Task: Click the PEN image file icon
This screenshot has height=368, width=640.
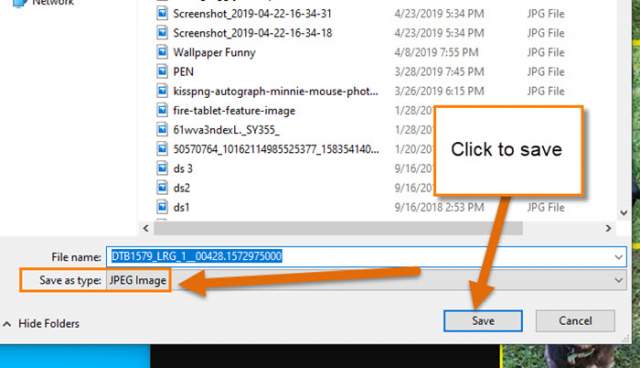Action: (x=162, y=71)
